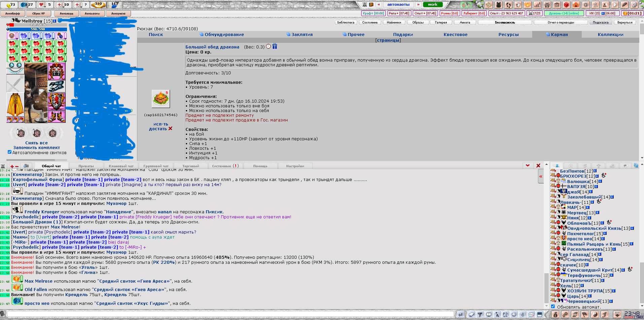Open the gear settings icon top right

tap(634, 5)
